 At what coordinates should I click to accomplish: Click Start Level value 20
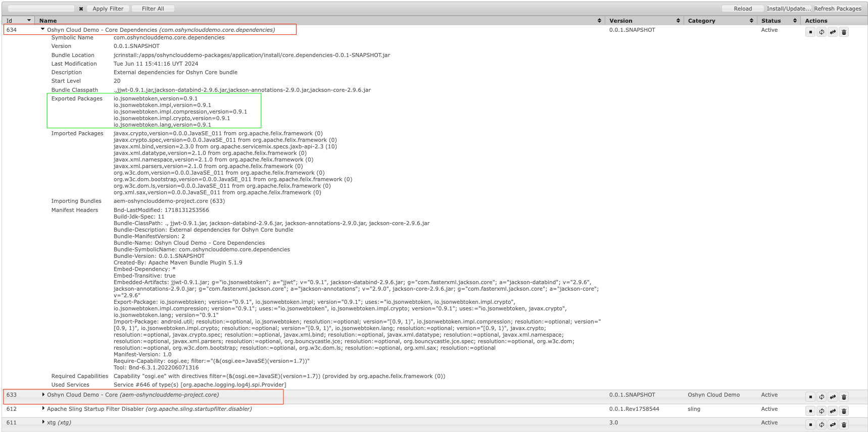(x=117, y=81)
